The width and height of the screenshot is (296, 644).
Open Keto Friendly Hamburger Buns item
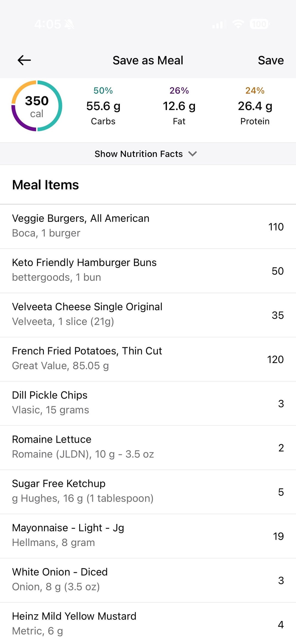[148, 271]
